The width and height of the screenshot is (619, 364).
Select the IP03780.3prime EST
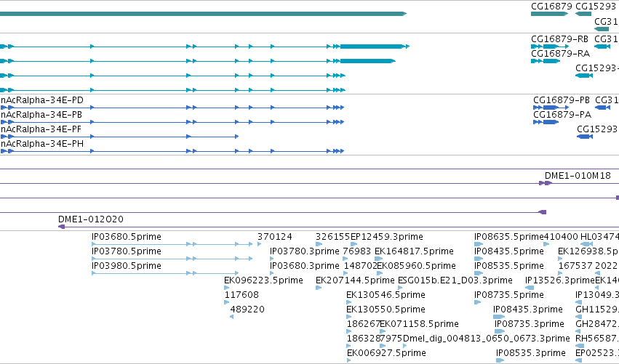pyautogui.click(x=271, y=259)
